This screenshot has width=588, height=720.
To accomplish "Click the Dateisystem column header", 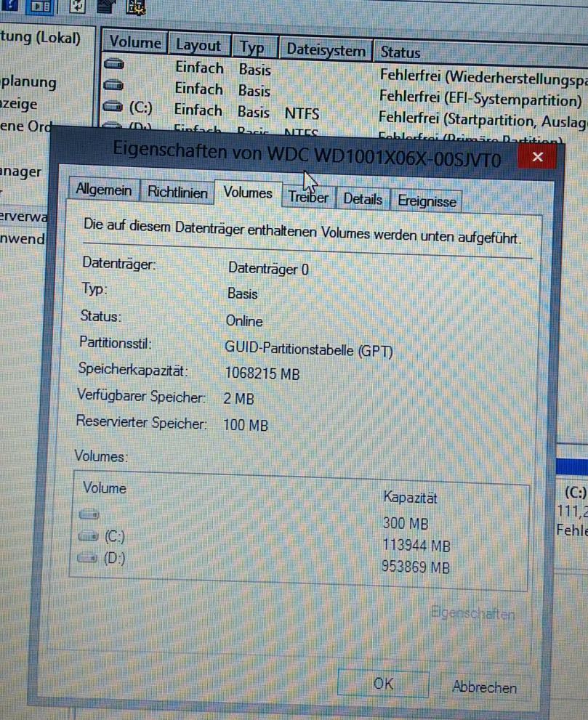I will click(x=326, y=49).
